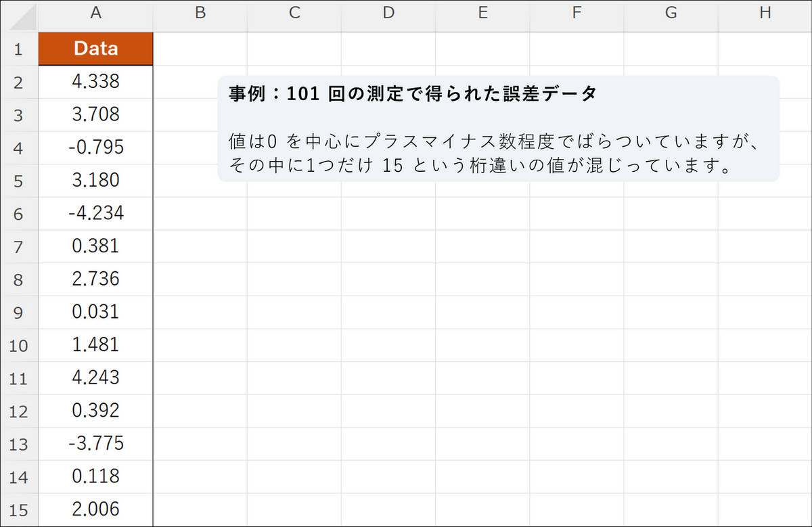This screenshot has height=527, width=812.
Task: Select row 15 header
Action: 19,509
